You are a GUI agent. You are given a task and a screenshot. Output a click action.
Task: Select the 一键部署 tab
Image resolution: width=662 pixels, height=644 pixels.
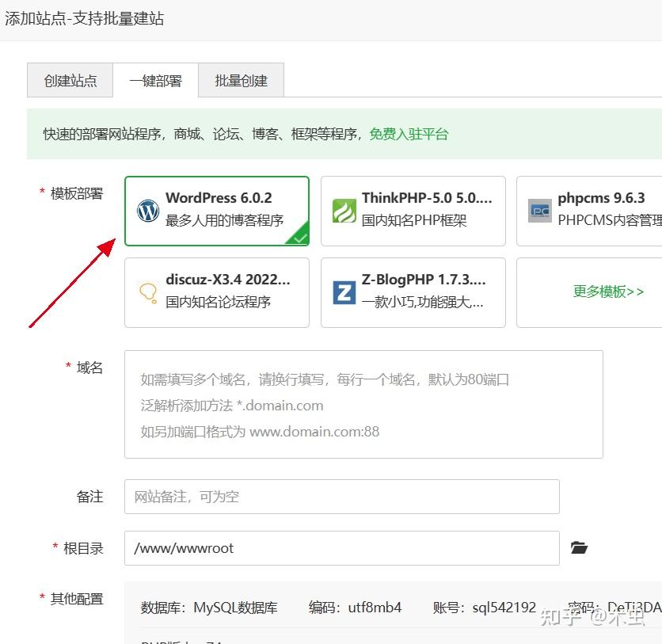155,80
